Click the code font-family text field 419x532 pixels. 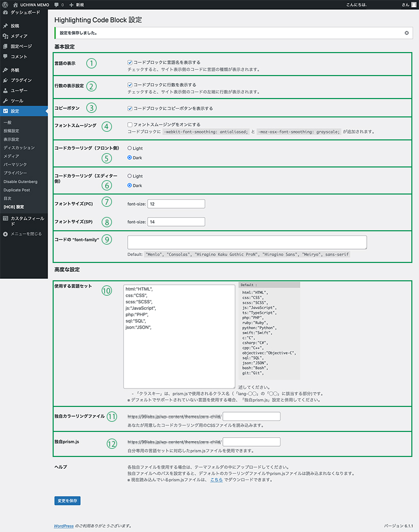(247, 242)
